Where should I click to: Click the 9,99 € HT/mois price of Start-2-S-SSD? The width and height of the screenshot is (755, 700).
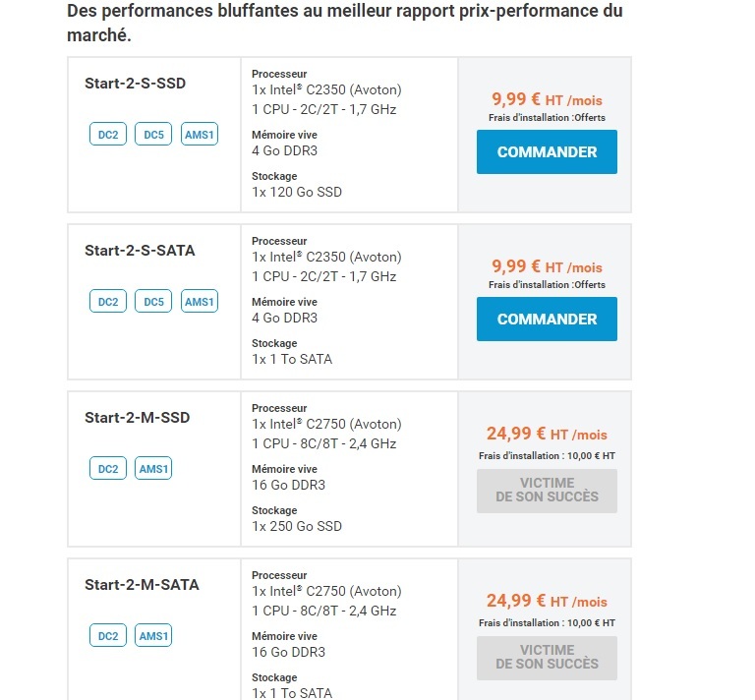click(547, 100)
